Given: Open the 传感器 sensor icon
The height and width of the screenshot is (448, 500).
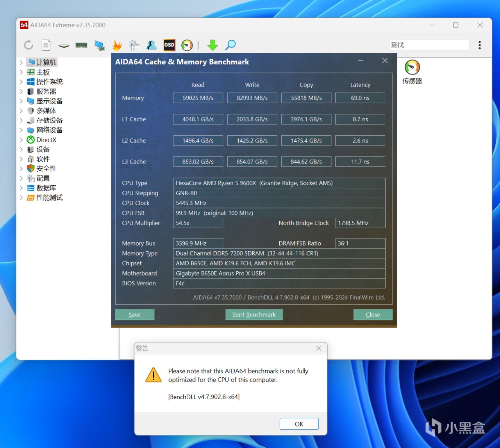Looking at the screenshot, I should [412, 72].
